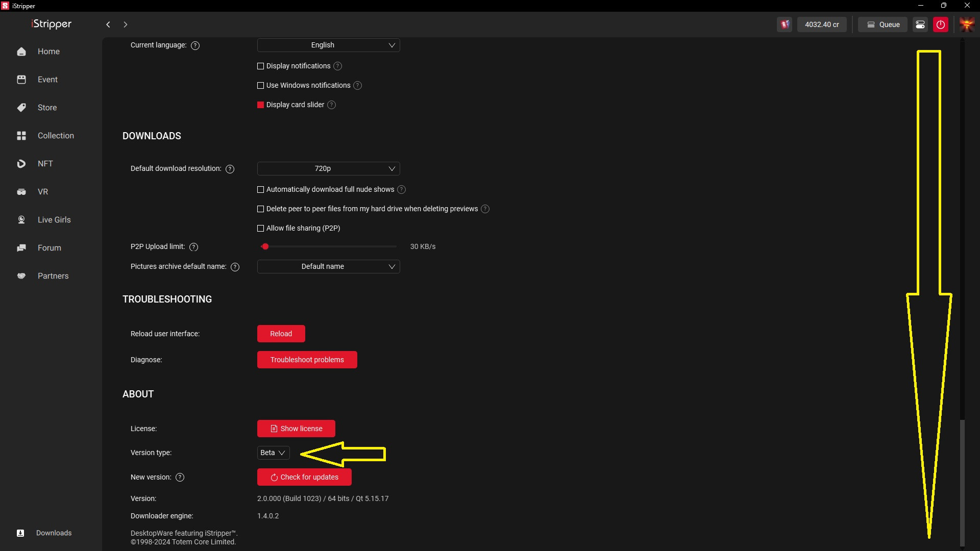Viewport: 980px width, 551px height.
Task: Click the forward navigation arrow
Action: pyautogui.click(x=126, y=24)
